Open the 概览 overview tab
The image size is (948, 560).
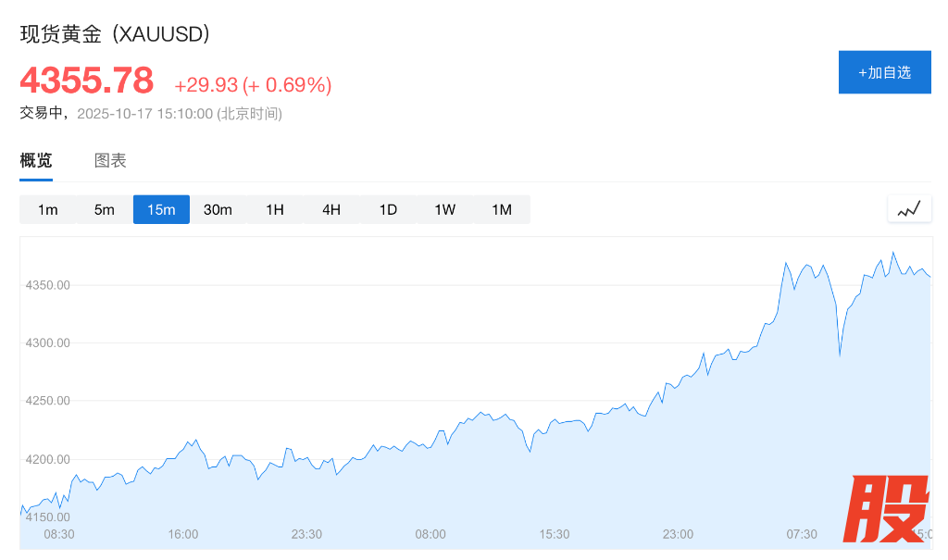tap(36, 160)
